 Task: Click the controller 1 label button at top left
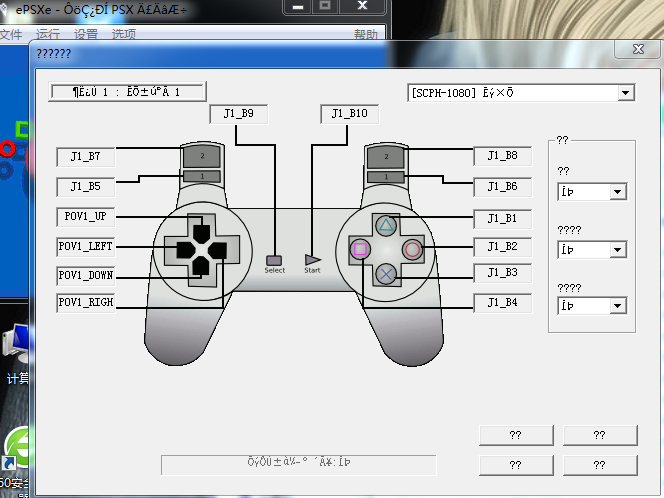coord(127,92)
